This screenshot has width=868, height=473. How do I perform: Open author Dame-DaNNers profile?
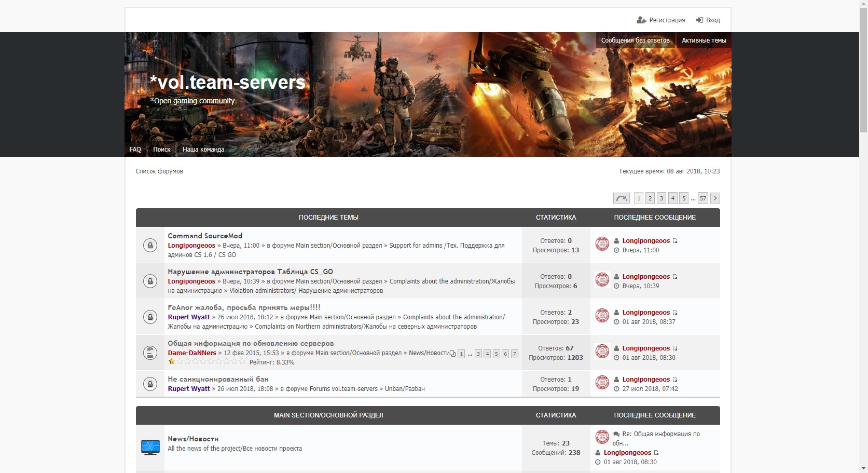pyautogui.click(x=192, y=353)
